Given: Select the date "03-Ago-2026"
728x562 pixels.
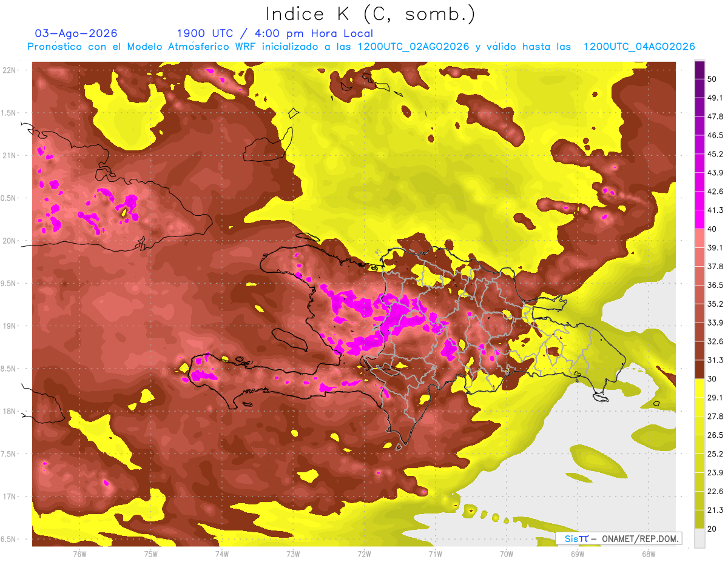Looking at the screenshot, I should coord(76,33).
